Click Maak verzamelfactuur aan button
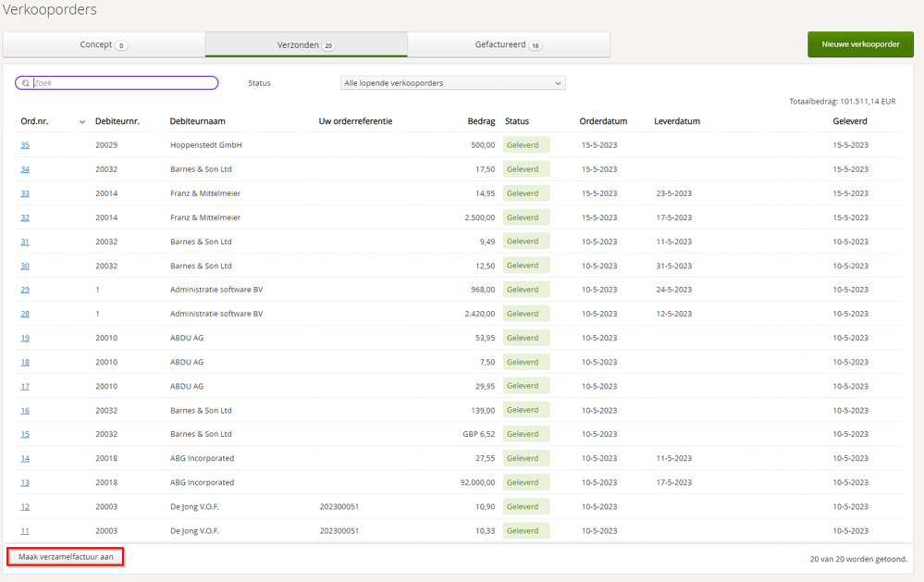Screen dimensions: 924x582 click(x=66, y=557)
